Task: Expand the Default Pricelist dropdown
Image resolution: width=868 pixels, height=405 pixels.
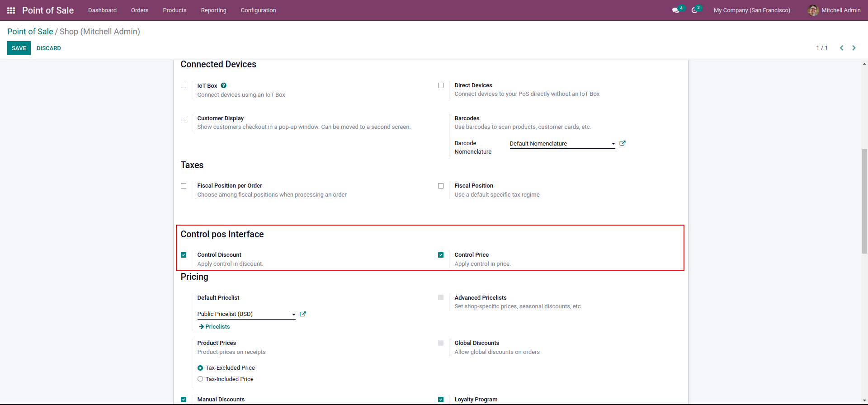Action: point(293,314)
